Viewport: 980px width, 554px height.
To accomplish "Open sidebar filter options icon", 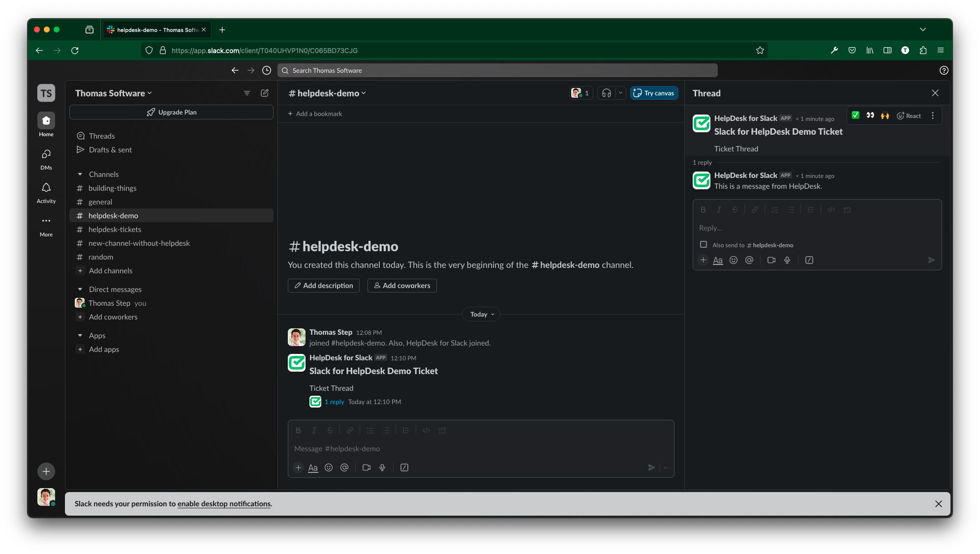I will (x=247, y=93).
